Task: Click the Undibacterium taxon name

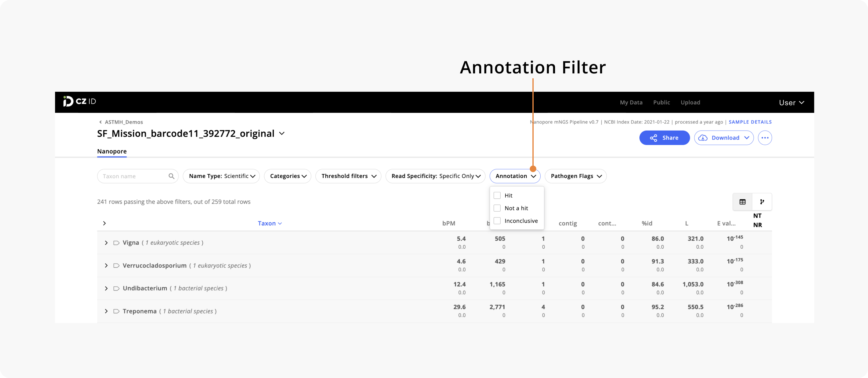Action: (145, 288)
